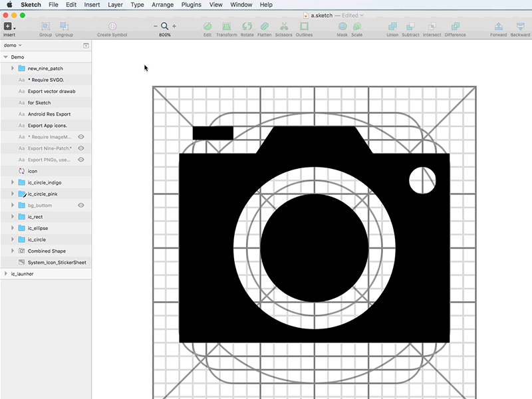Toggle visibility of 'Export PNGs, use...' layer
This screenshot has height=399, width=532.
81,160
